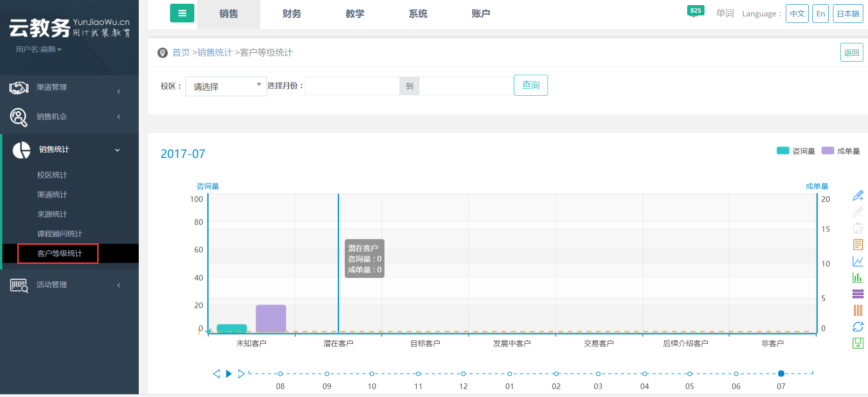Click the 查询 button
The image size is (868, 397).
[x=531, y=85]
